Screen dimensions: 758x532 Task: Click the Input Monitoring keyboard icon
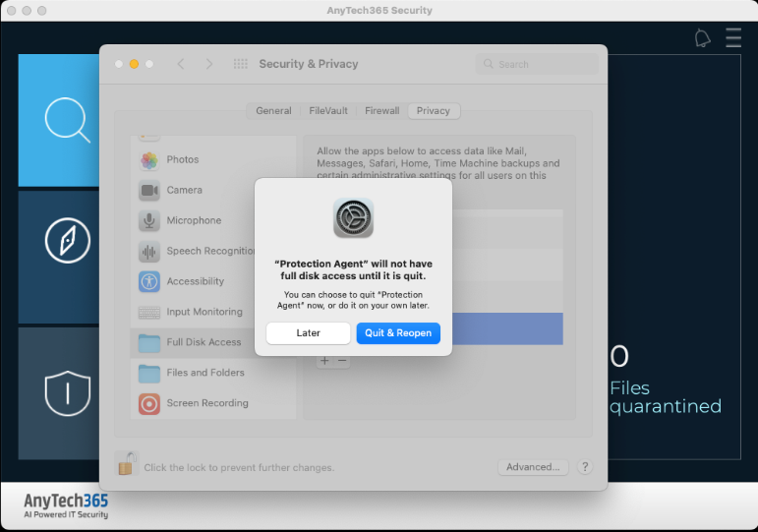coord(149,313)
